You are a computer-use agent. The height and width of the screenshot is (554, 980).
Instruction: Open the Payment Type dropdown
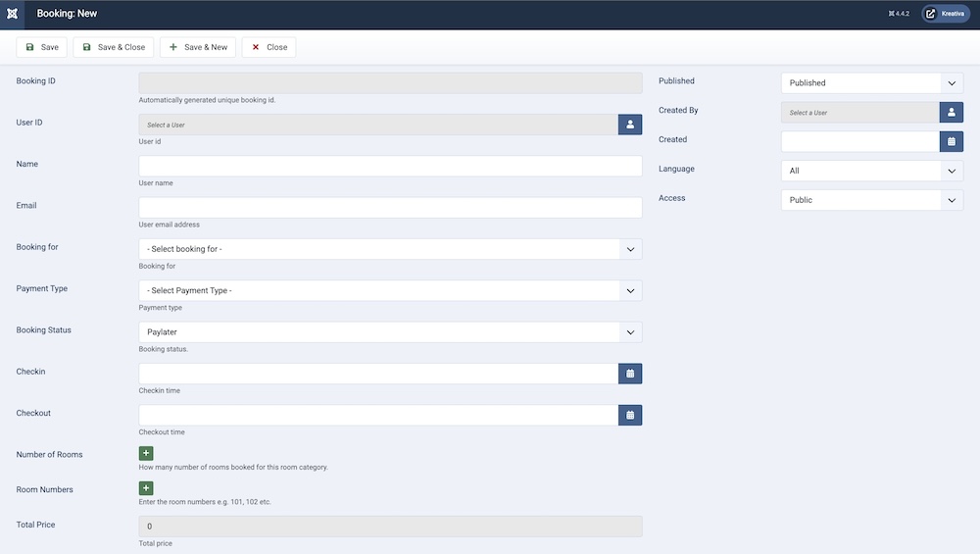pyautogui.click(x=390, y=290)
